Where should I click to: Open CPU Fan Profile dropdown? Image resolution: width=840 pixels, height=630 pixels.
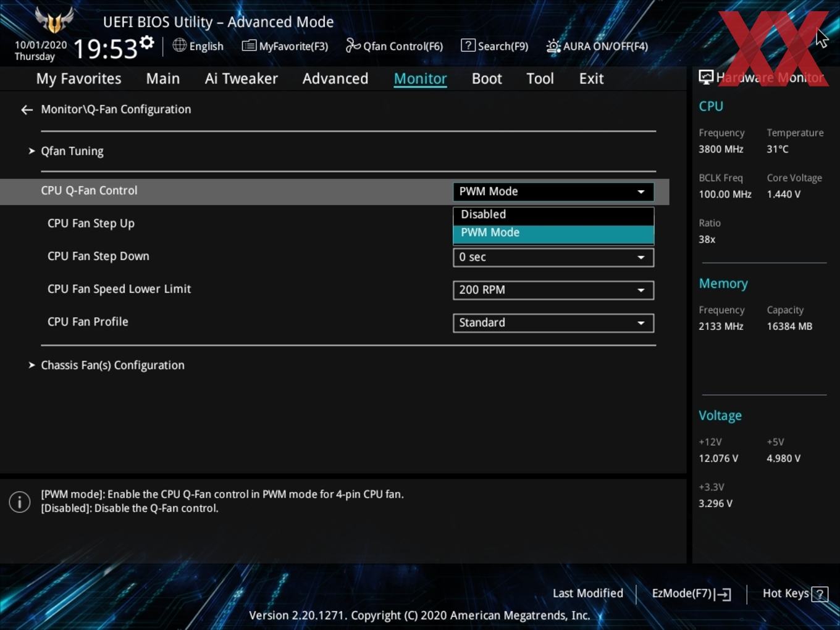[x=553, y=322]
